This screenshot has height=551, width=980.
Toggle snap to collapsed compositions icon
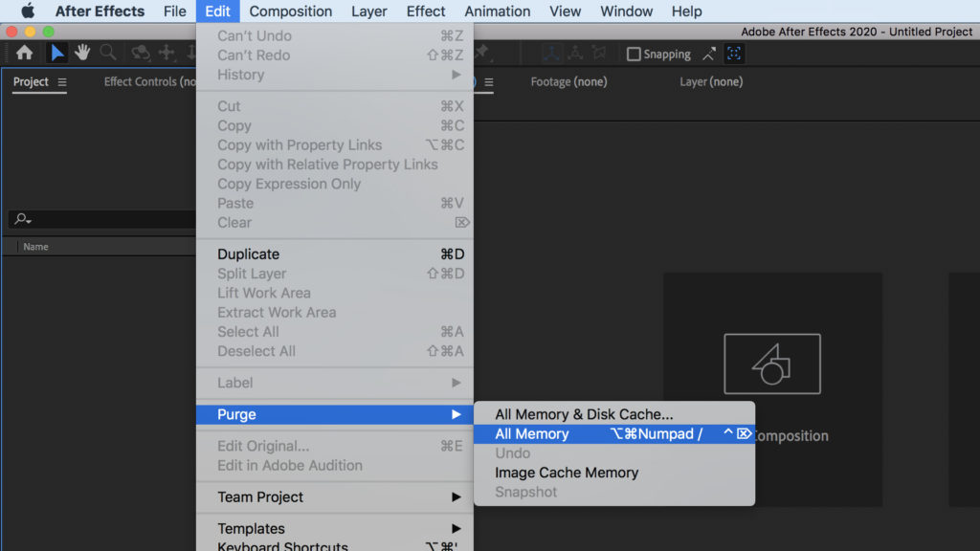(733, 54)
